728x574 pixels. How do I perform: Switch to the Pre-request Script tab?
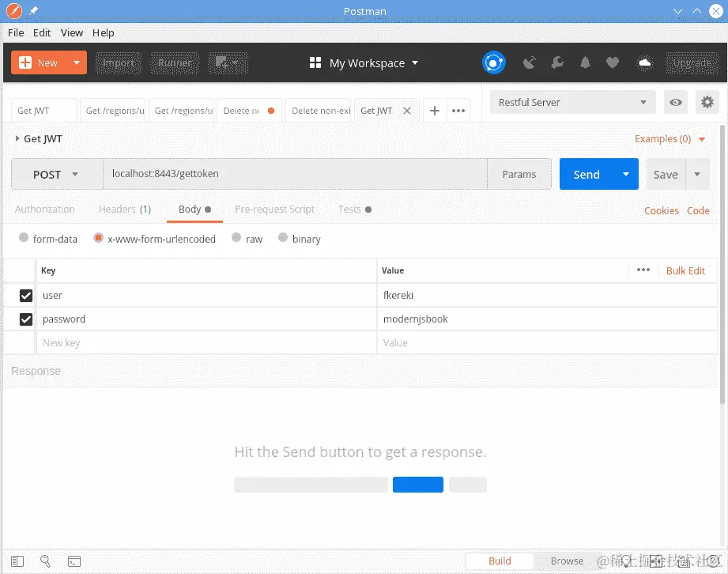click(274, 210)
